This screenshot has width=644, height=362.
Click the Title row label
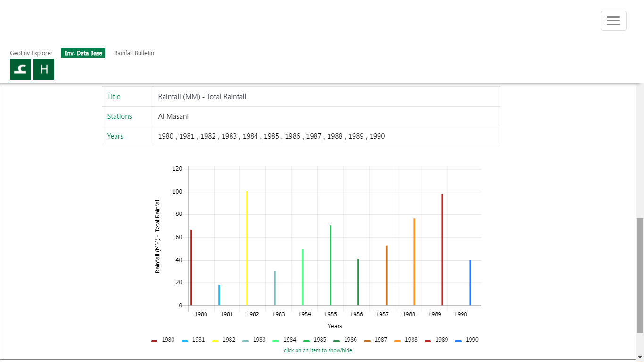pos(114,97)
